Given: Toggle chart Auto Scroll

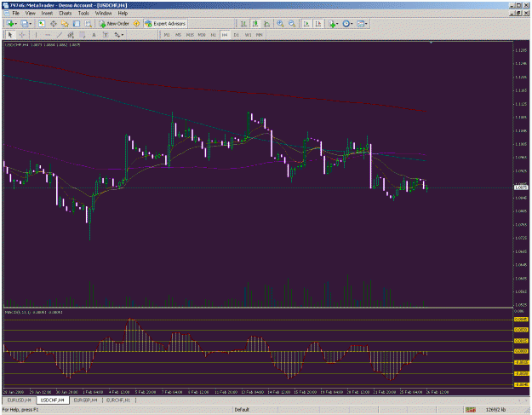Looking at the screenshot, I should tap(306, 24).
